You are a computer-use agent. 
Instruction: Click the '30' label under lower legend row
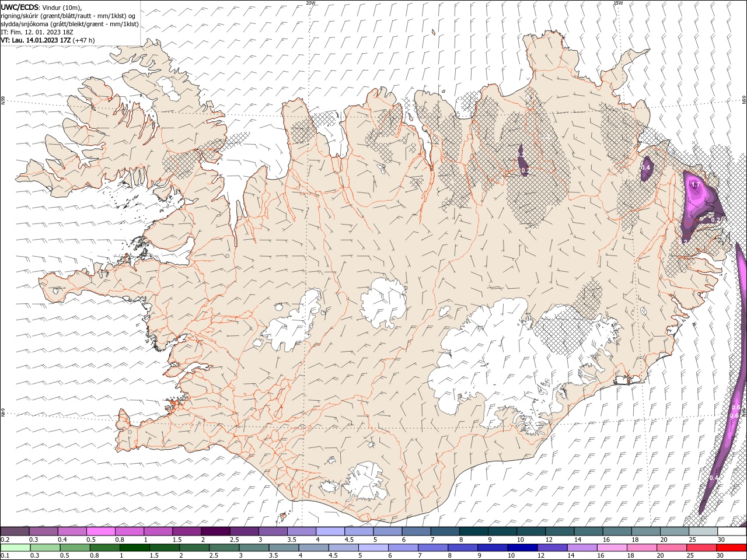(x=720, y=555)
